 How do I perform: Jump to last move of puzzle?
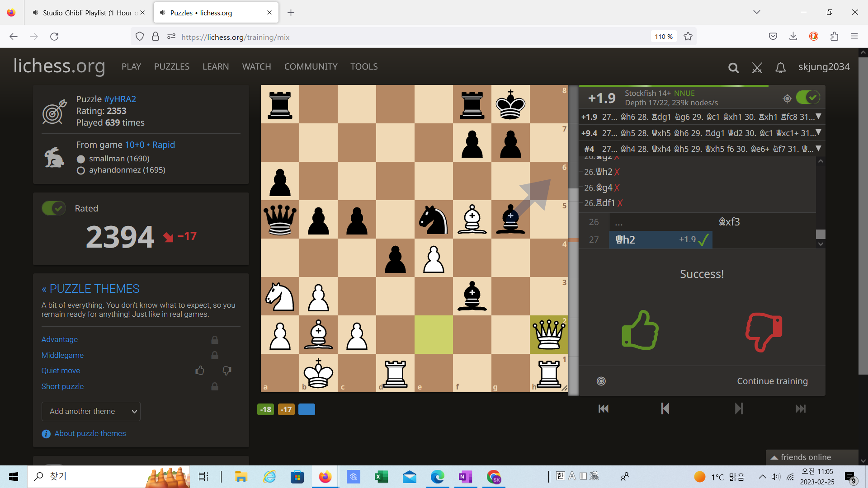(x=801, y=409)
